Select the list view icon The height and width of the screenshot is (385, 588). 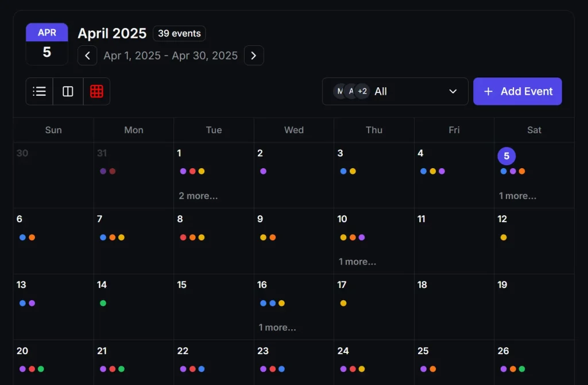(39, 91)
